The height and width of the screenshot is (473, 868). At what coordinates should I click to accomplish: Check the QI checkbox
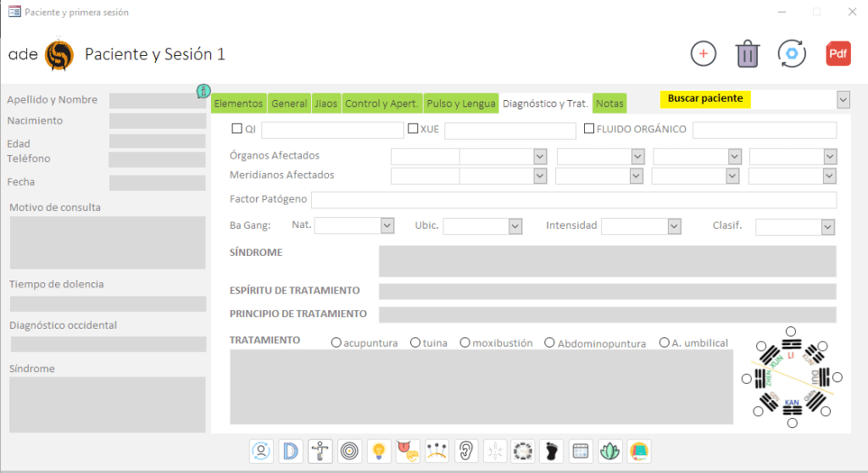pyautogui.click(x=237, y=130)
